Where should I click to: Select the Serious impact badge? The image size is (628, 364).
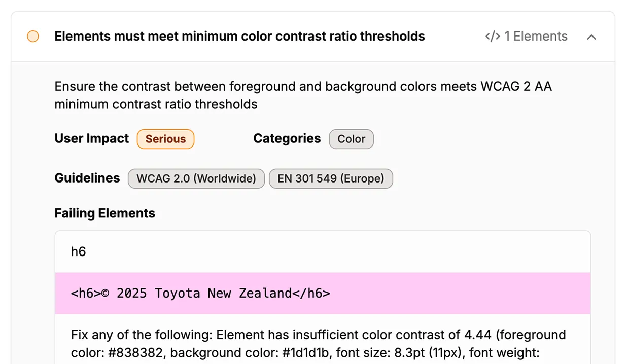point(165,139)
